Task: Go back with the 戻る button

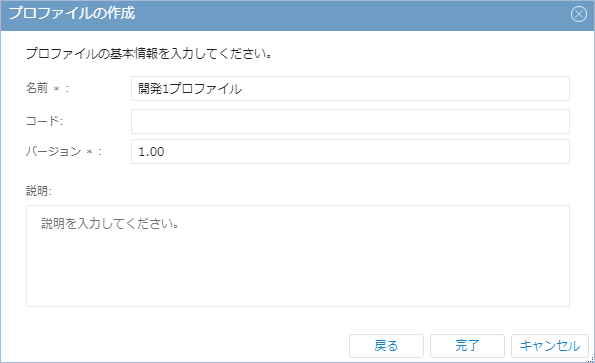Action: (x=386, y=346)
